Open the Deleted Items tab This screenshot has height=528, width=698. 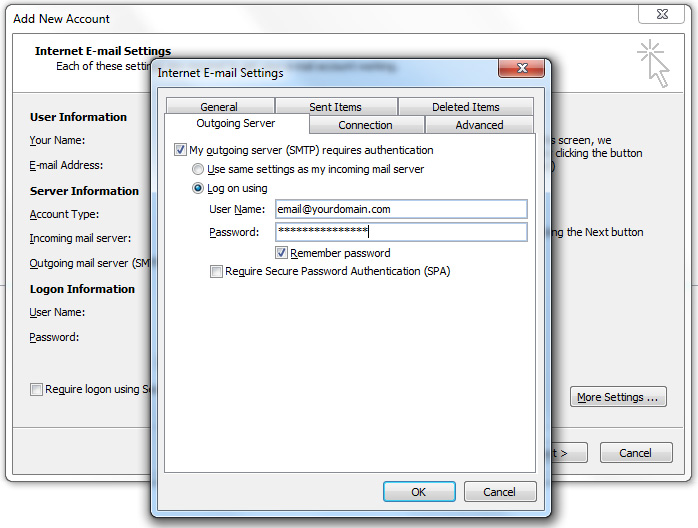[466, 107]
